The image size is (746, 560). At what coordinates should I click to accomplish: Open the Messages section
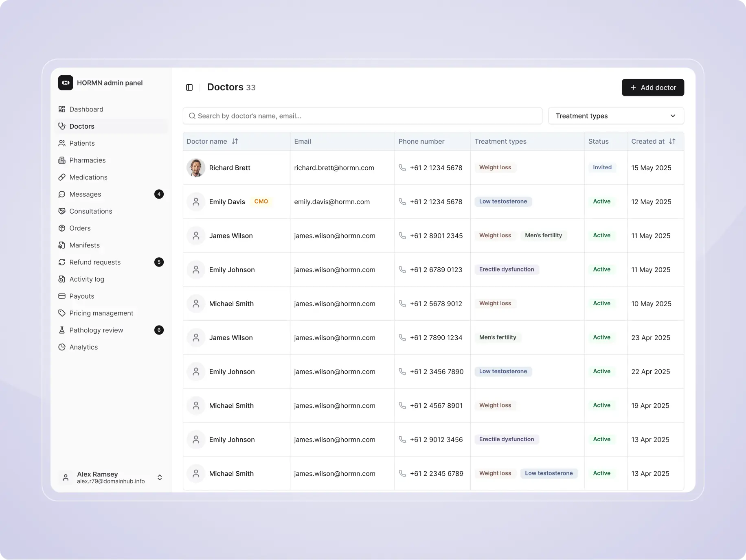click(85, 195)
